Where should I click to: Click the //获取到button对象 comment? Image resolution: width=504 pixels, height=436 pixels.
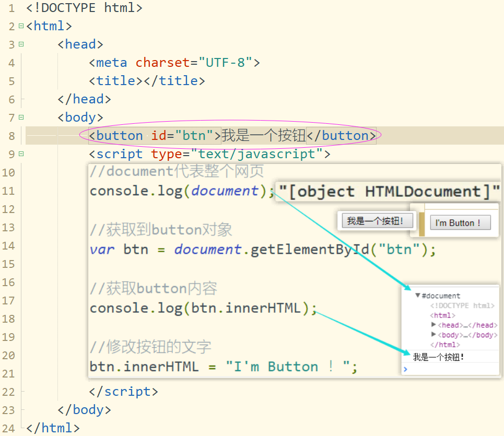point(161,230)
